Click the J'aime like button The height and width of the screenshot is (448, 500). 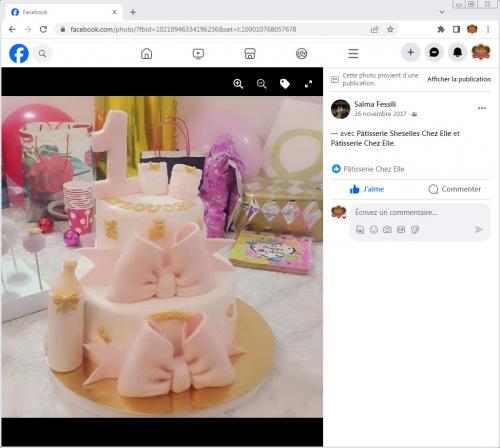367,189
